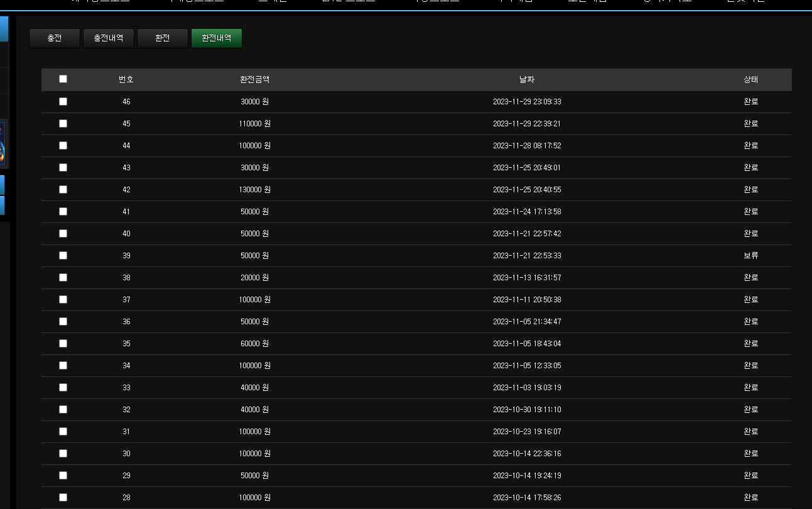Toggle the select-all checkbox in table header
Image resolution: width=812 pixels, height=509 pixels.
pyautogui.click(x=63, y=79)
